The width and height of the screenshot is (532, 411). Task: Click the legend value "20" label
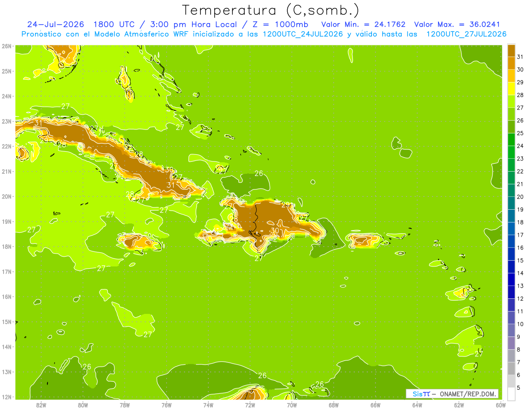point(520,197)
